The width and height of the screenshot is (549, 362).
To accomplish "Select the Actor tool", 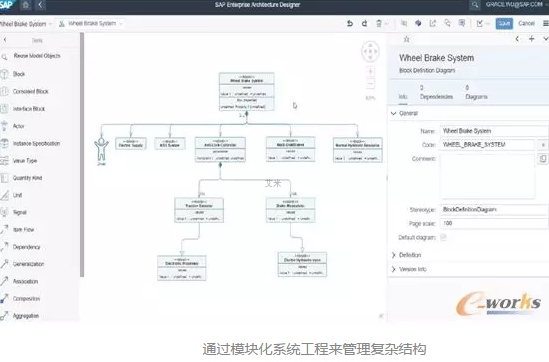I will click(x=13, y=126).
